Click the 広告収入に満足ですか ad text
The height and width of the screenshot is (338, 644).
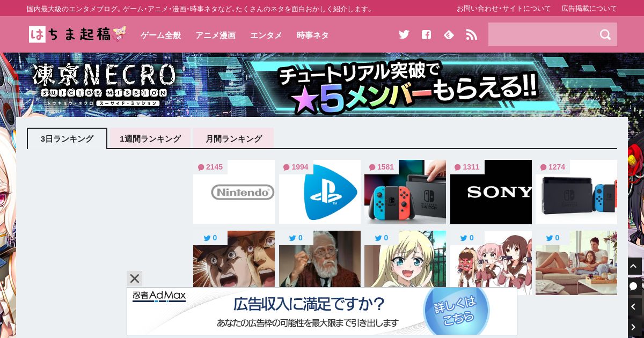(x=309, y=304)
